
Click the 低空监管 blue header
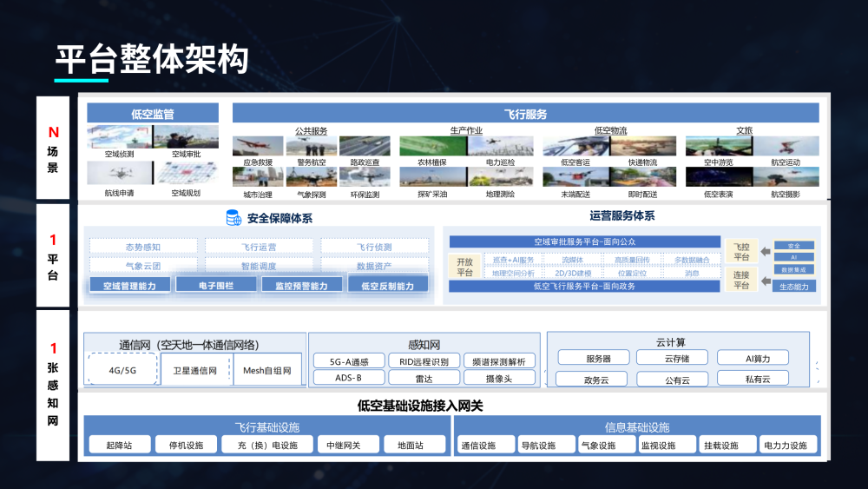point(153,113)
